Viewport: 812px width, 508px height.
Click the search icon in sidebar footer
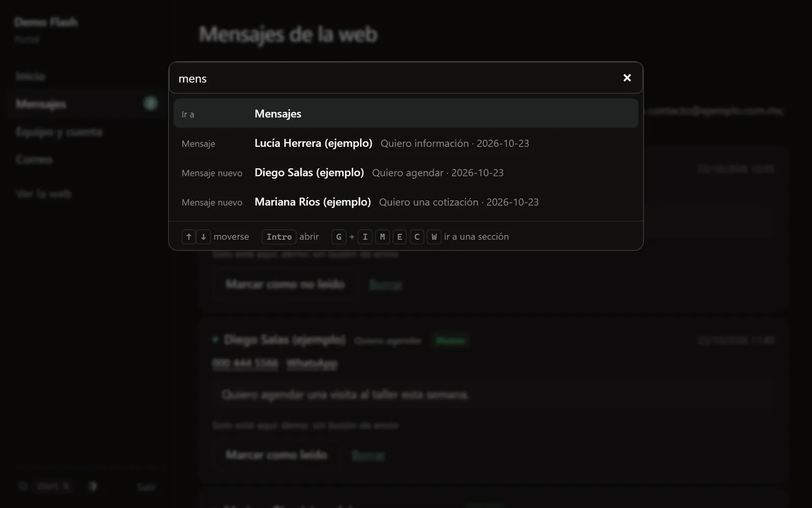pos(23,486)
